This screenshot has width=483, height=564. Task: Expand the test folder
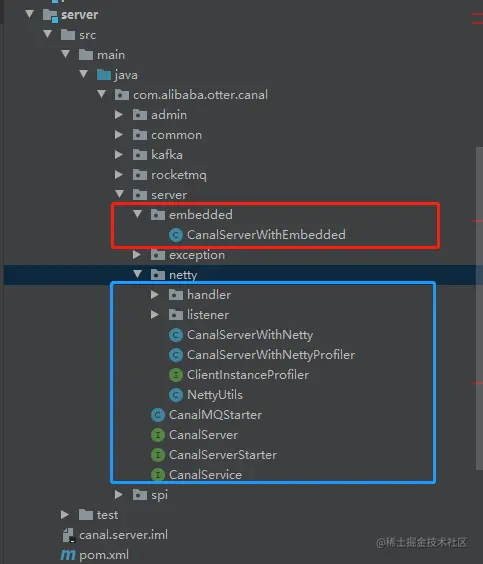(x=65, y=514)
